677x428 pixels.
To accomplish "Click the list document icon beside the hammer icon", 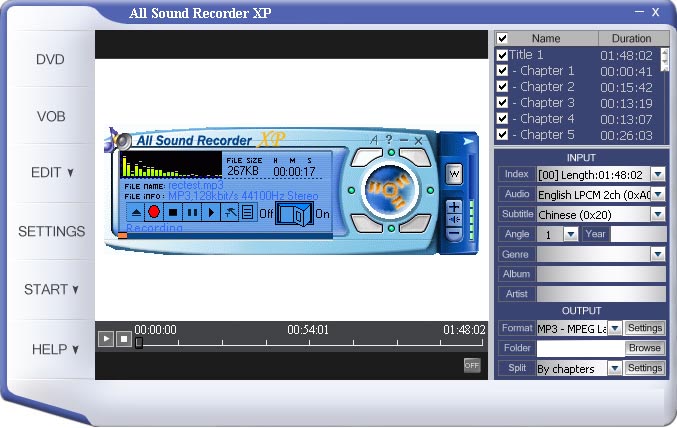I will point(247,212).
